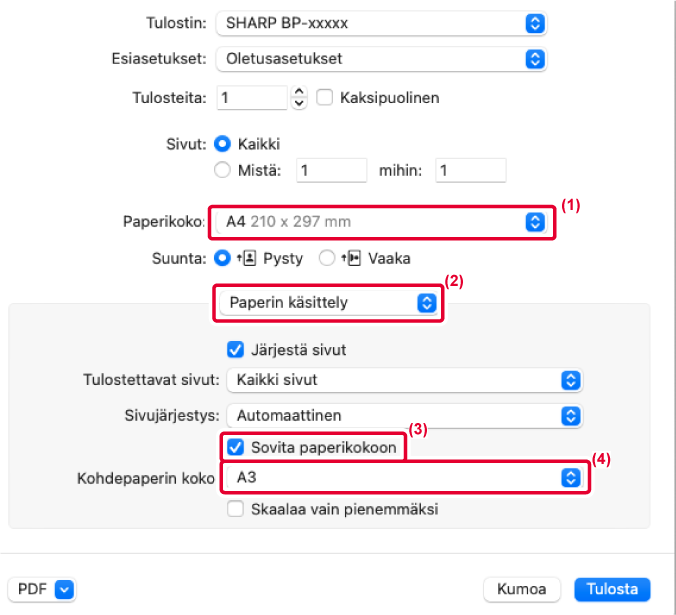The height and width of the screenshot is (615, 676).
Task: Click the mihin page number field
Action: pyautogui.click(x=470, y=170)
